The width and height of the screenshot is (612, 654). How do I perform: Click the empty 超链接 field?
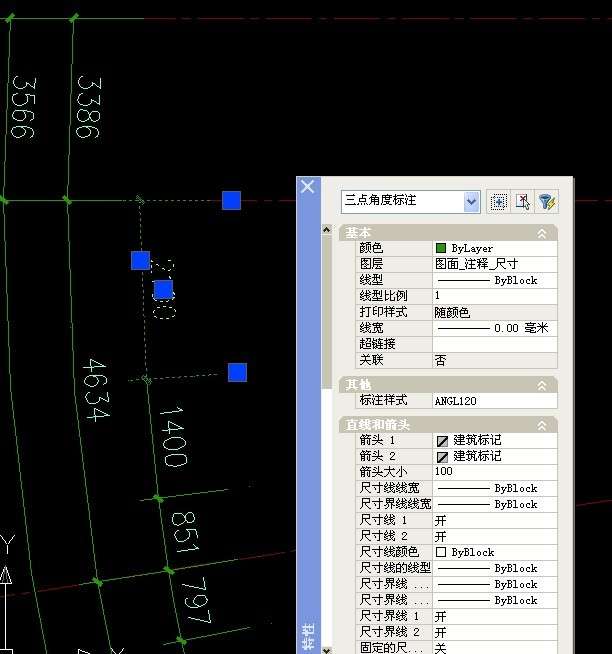click(495, 344)
